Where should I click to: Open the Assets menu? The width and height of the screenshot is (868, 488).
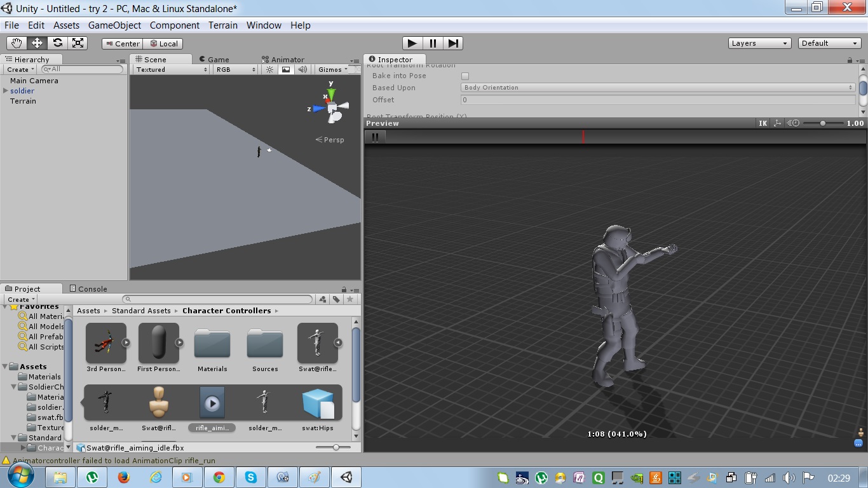[x=66, y=25]
